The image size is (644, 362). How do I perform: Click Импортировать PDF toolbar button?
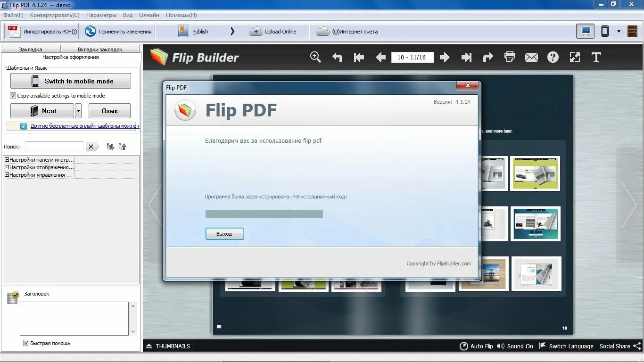coord(42,32)
